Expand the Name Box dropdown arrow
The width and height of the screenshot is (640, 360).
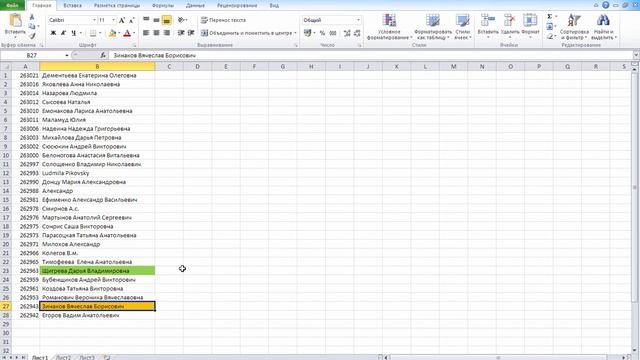pyautogui.click(x=67, y=55)
